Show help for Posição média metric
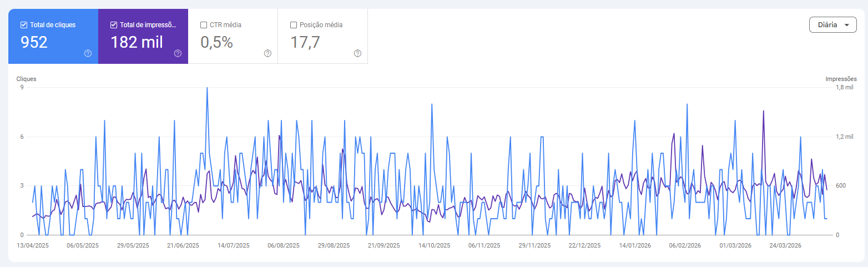The image size is (868, 267). (357, 53)
